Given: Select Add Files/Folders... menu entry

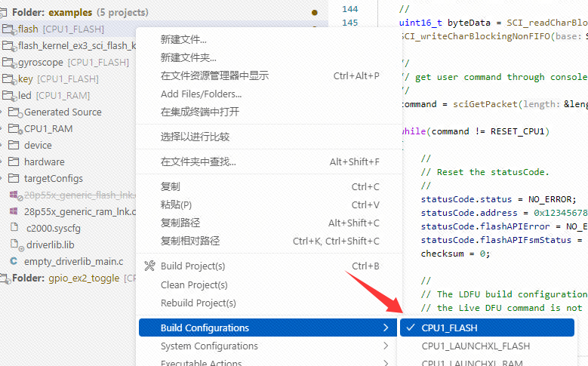Looking at the screenshot, I should 268,94.
